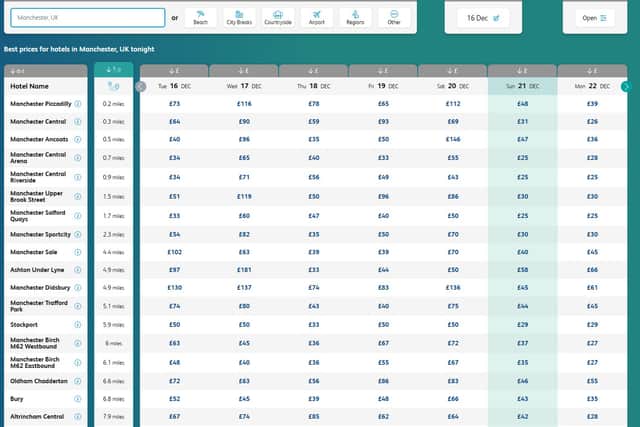
Task: Click the Altrincham Central hotel name
Action: pos(37,416)
